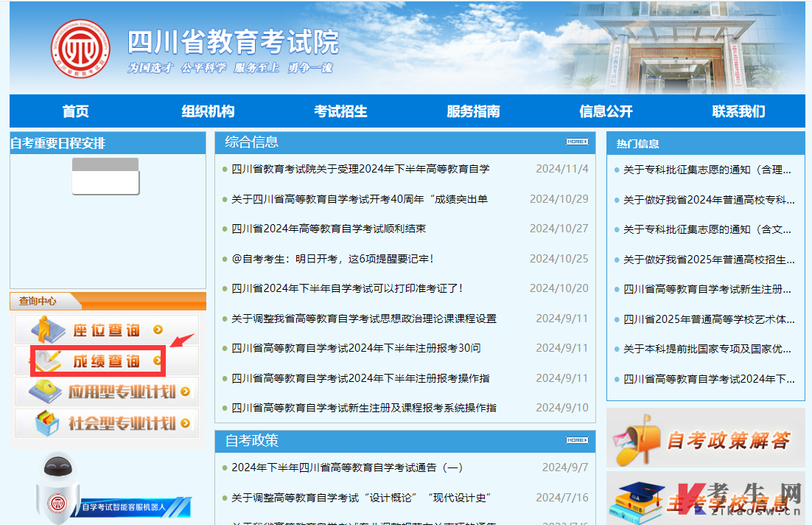This screenshot has width=812, height=525.
Task: Click the orange arrow icon on 应用型专业计划
Action: (x=186, y=392)
